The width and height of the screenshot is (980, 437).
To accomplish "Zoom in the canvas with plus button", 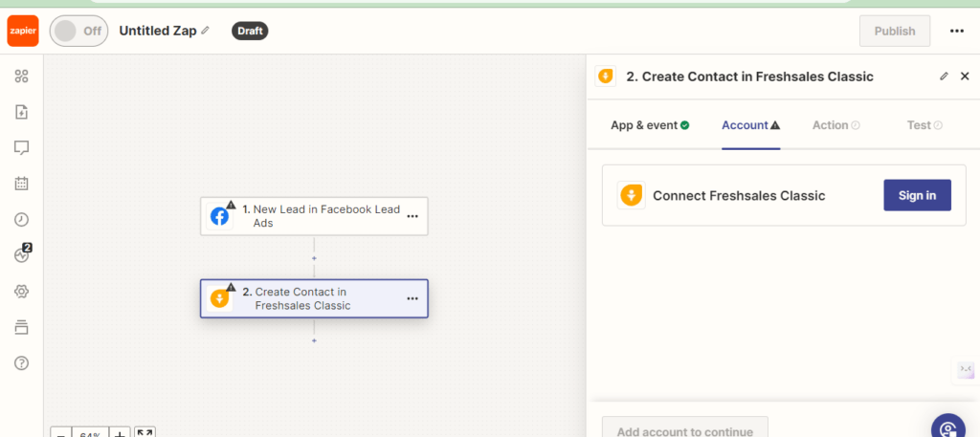I will (x=121, y=432).
